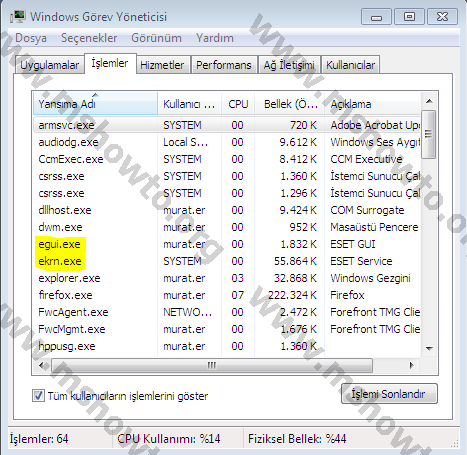The image size is (467, 455).
Task: Click the horizontal scrollbar thumb
Action: tap(212, 365)
